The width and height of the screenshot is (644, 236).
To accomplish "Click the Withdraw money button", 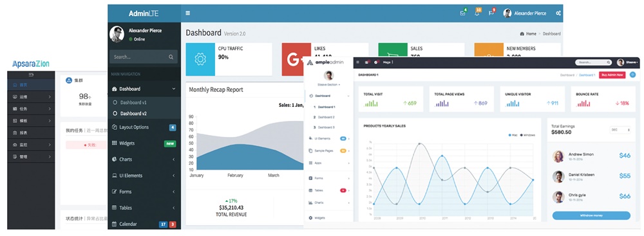I will tap(591, 215).
